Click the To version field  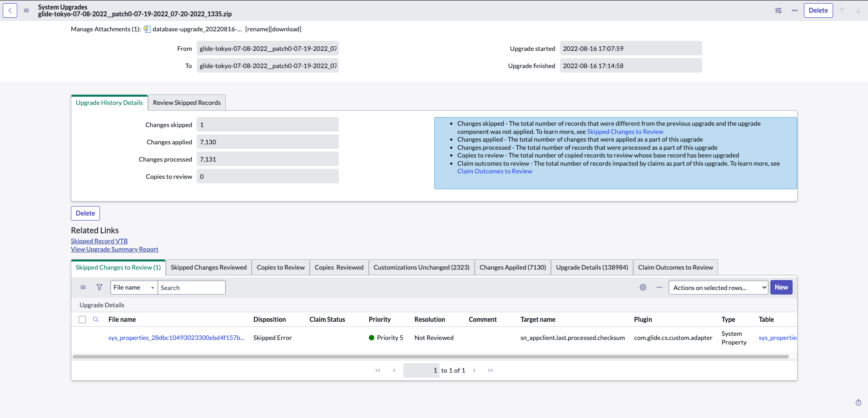(268, 66)
